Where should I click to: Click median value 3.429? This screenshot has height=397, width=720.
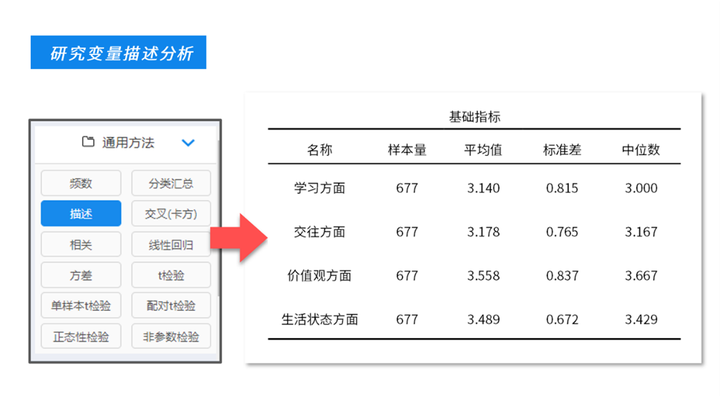(x=641, y=319)
